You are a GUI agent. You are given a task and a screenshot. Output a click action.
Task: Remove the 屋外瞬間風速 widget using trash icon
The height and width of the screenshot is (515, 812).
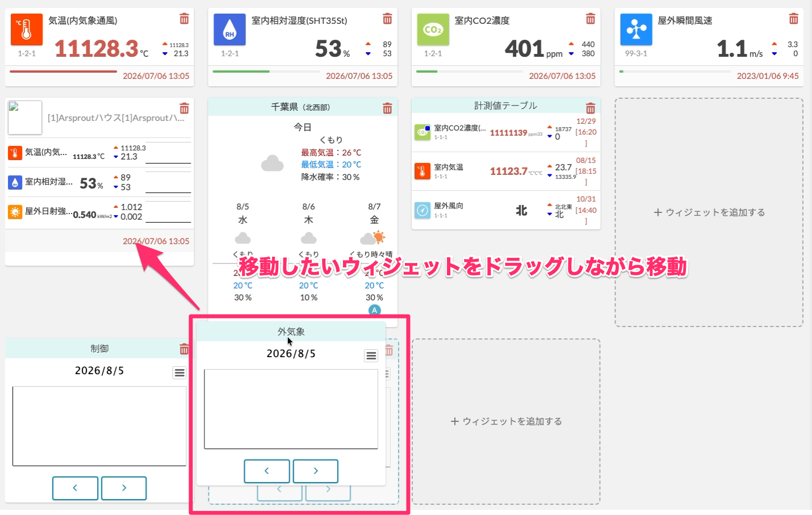click(x=793, y=19)
